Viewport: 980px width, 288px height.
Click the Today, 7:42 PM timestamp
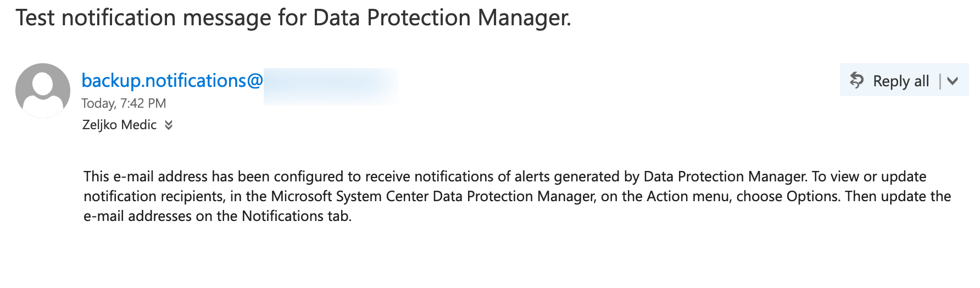click(124, 103)
